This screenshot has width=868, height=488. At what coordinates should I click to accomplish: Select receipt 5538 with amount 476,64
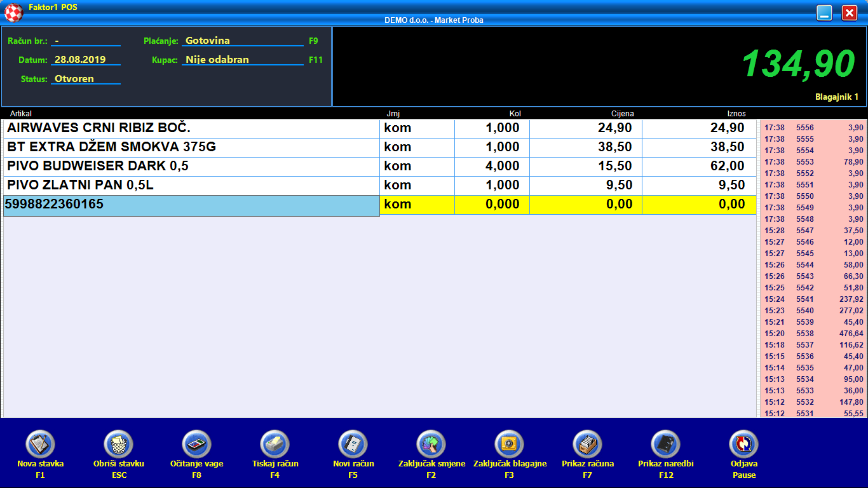click(x=812, y=334)
